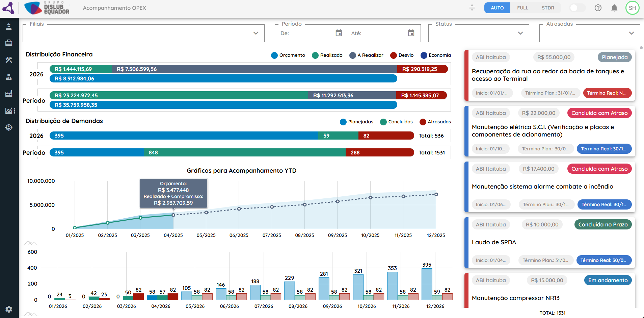Image resolution: width=644 pixels, height=318 pixels.
Task: Open settings via the sidebar gear icon
Action: [x=9, y=309]
